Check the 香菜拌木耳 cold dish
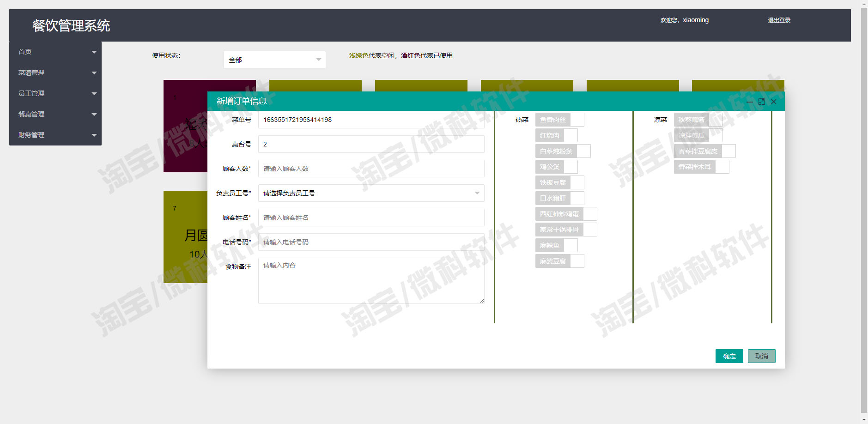This screenshot has height=424, width=868. coord(701,167)
